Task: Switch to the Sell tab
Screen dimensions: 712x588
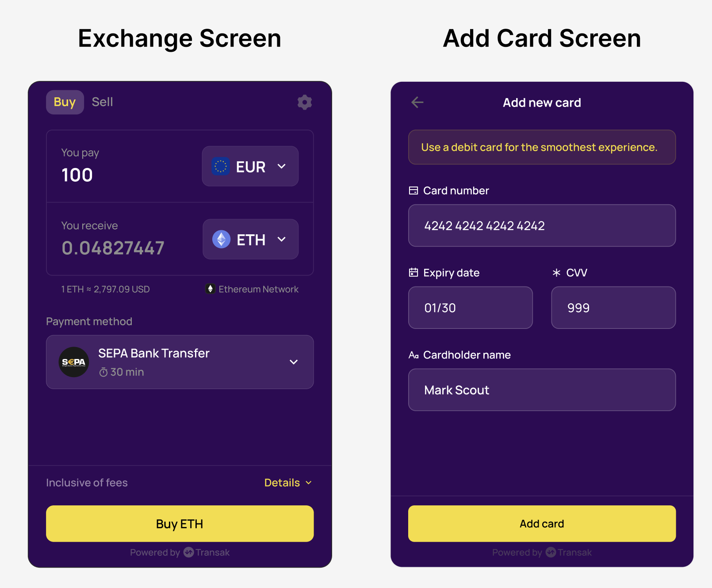Action: click(x=102, y=102)
